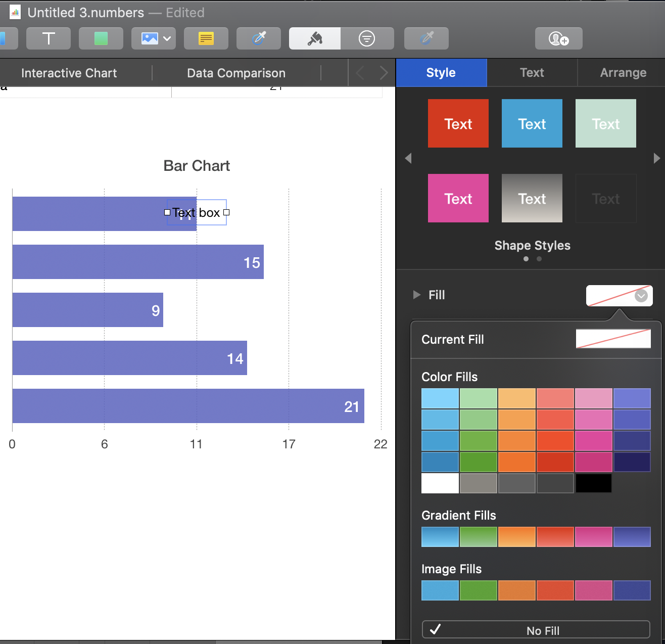The width and height of the screenshot is (665, 644).
Task: Click the left handle of the Text box
Action: (167, 212)
